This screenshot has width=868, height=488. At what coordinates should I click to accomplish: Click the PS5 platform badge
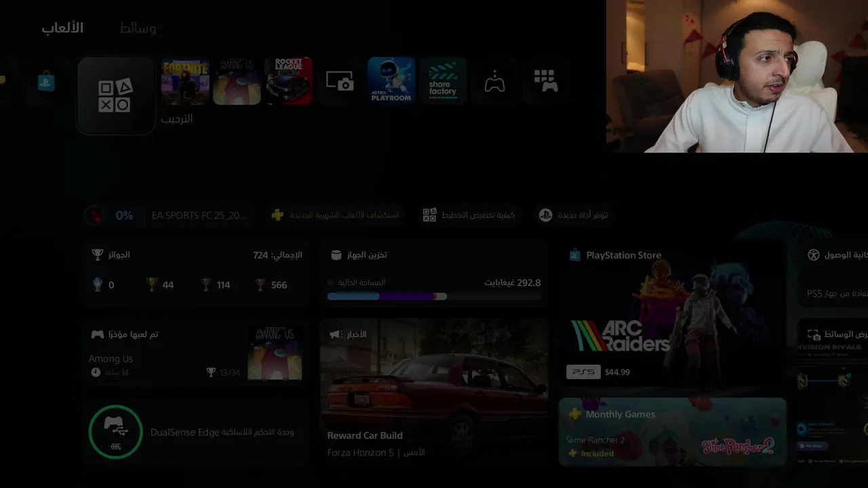pyautogui.click(x=583, y=372)
